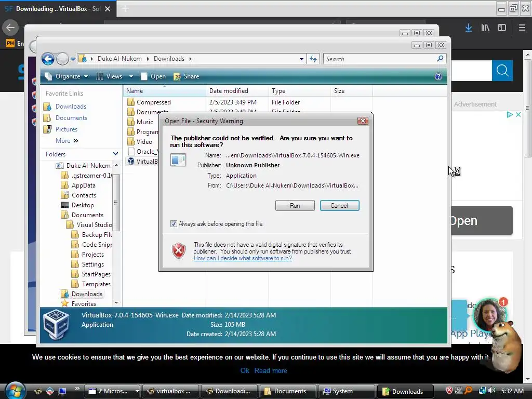Expand the address bar history dropdown
This screenshot has width=532, height=399.
coord(301,59)
